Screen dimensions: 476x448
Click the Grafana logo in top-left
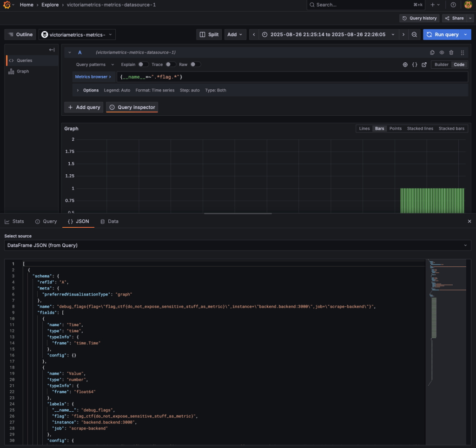click(7, 5)
